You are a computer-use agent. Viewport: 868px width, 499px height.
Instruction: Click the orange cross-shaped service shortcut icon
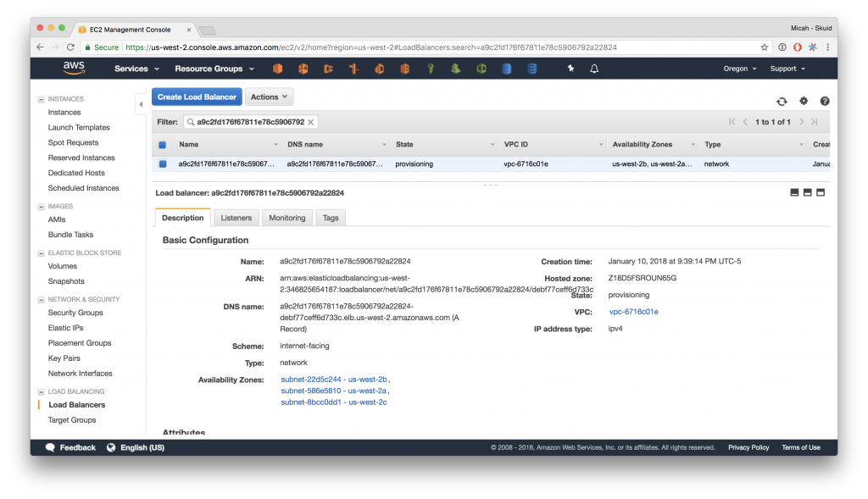353,69
